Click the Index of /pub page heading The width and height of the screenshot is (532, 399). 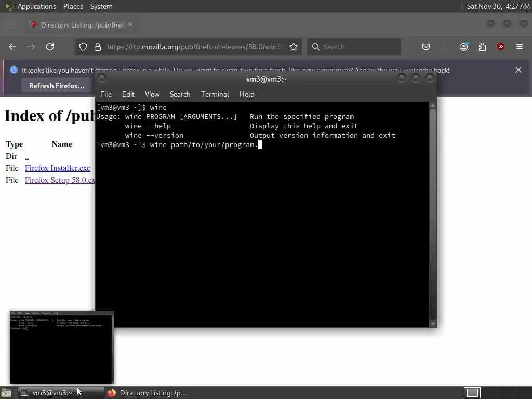pyautogui.click(x=49, y=116)
